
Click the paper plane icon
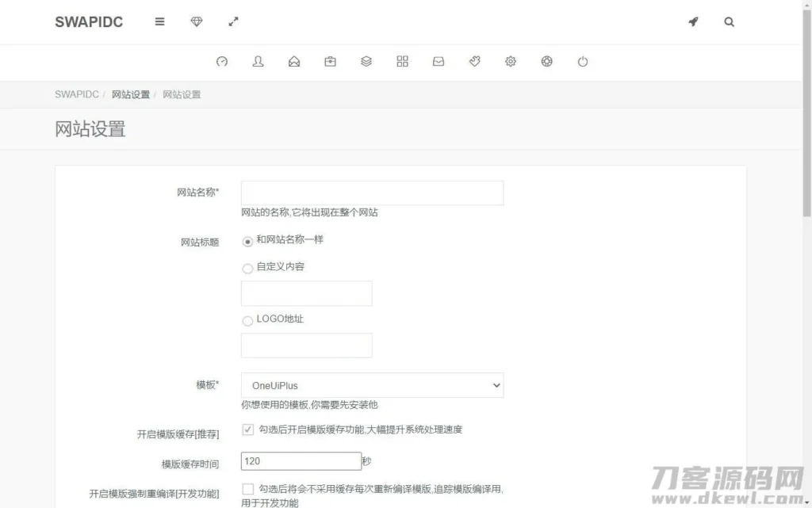(x=693, y=21)
